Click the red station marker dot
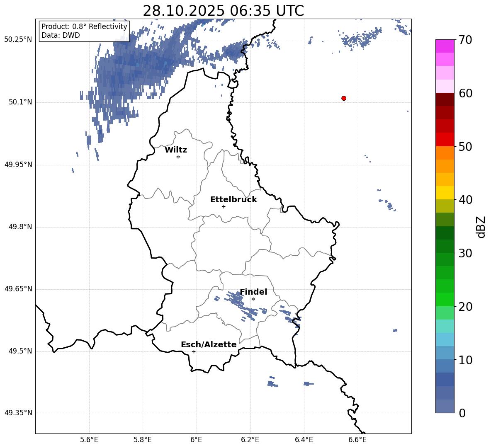The height and width of the screenshot is (448, 491). pyautogui.click(x=343, y=98)
